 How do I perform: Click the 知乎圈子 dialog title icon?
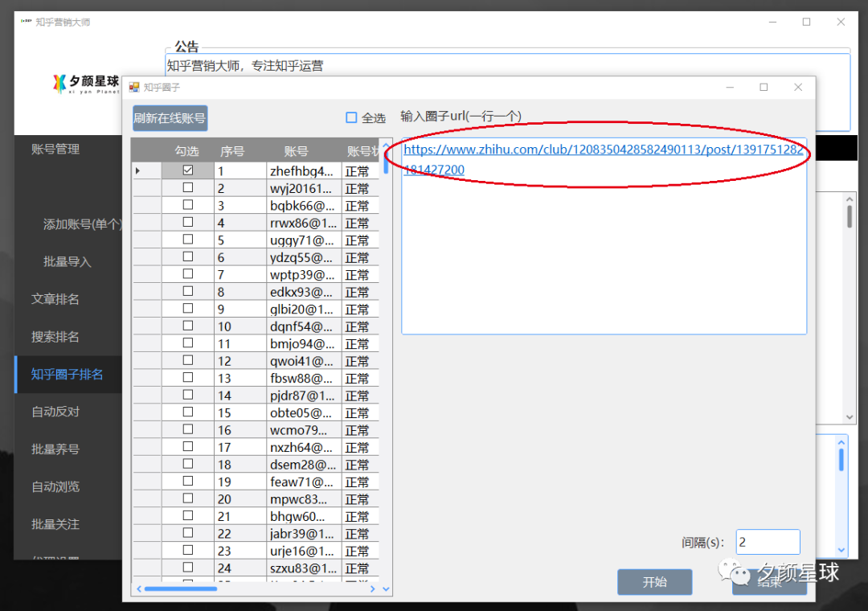click(134, 87)
